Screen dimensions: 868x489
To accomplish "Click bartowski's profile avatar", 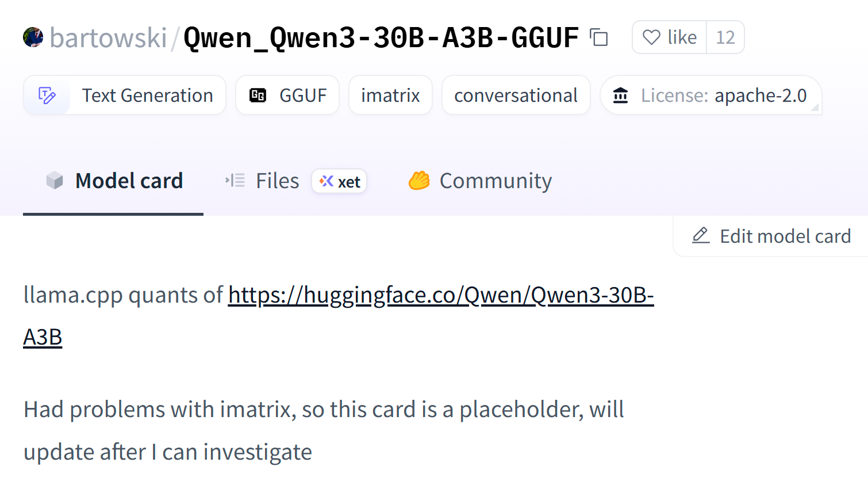I will click(33, 37).
